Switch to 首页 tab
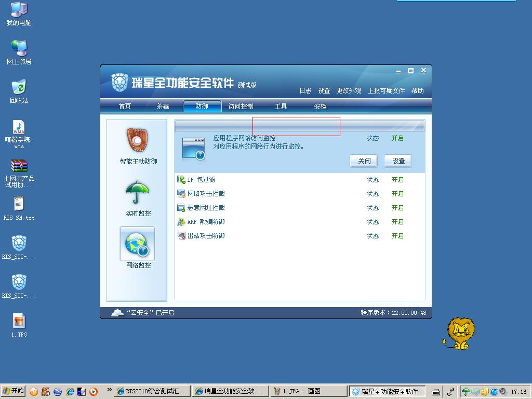532x399 pixels. (125, 106)
